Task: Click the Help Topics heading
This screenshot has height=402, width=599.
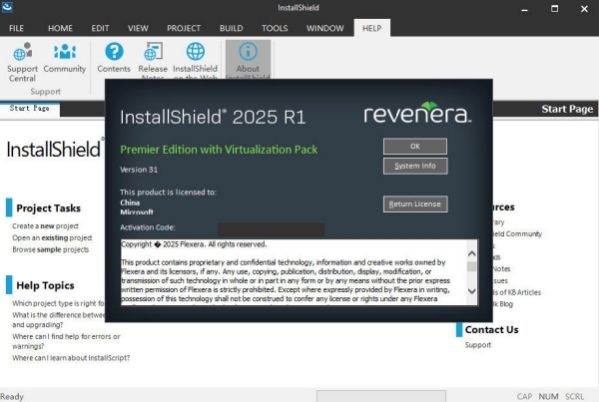Action: click(45, 285)
